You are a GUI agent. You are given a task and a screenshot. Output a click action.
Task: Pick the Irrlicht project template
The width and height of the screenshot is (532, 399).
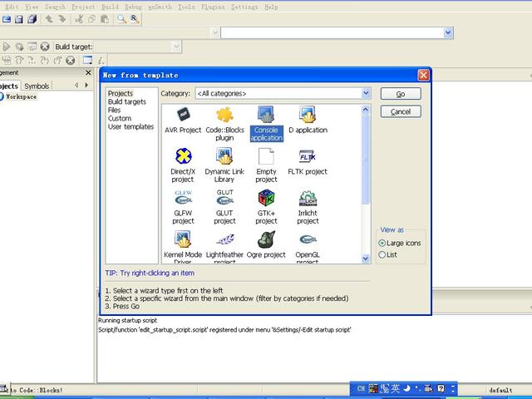coord(308,207)
